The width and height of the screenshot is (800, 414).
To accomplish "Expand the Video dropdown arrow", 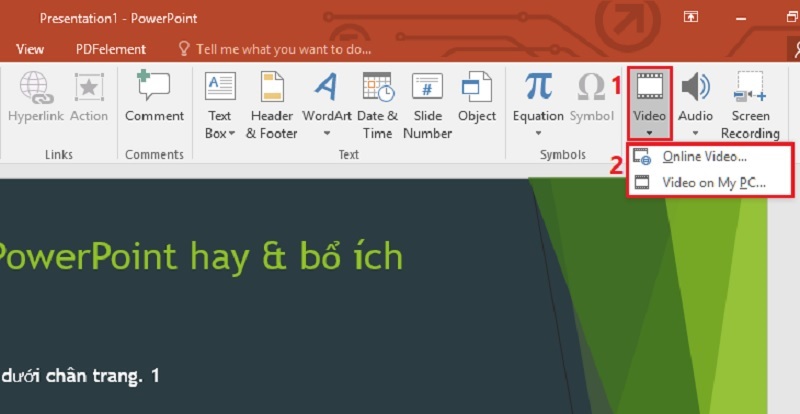I will click(x=649, y=134).
